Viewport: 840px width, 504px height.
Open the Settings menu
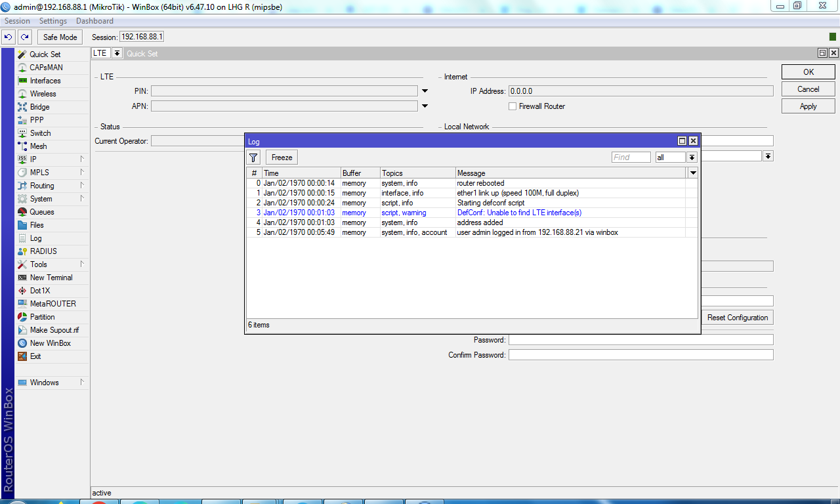[53, 21]
